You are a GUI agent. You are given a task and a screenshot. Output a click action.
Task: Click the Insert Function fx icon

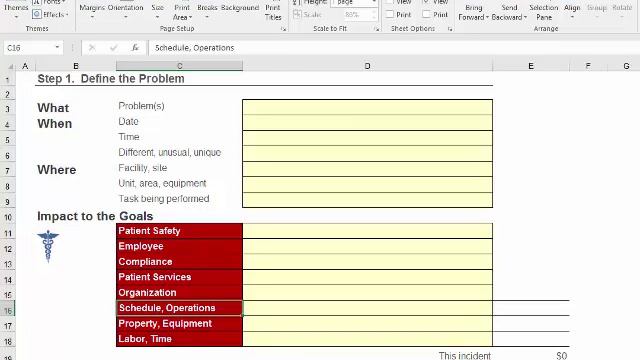point(135,48)
